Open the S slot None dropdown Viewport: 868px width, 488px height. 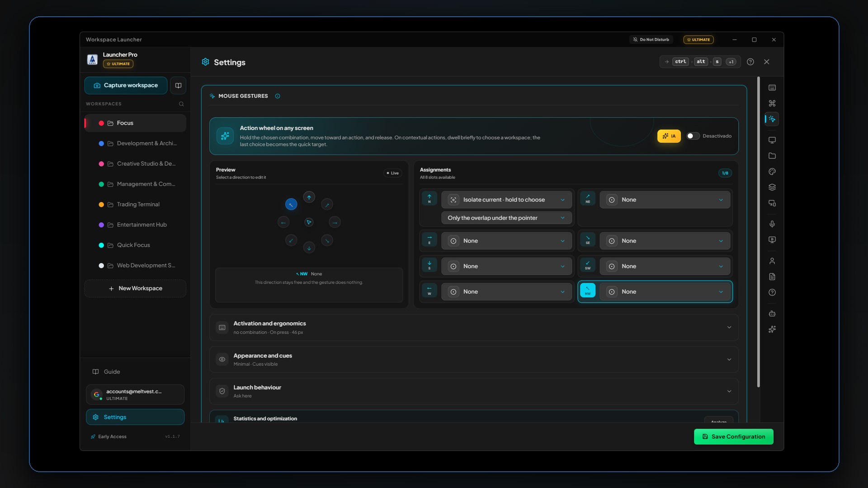[506, 266]
